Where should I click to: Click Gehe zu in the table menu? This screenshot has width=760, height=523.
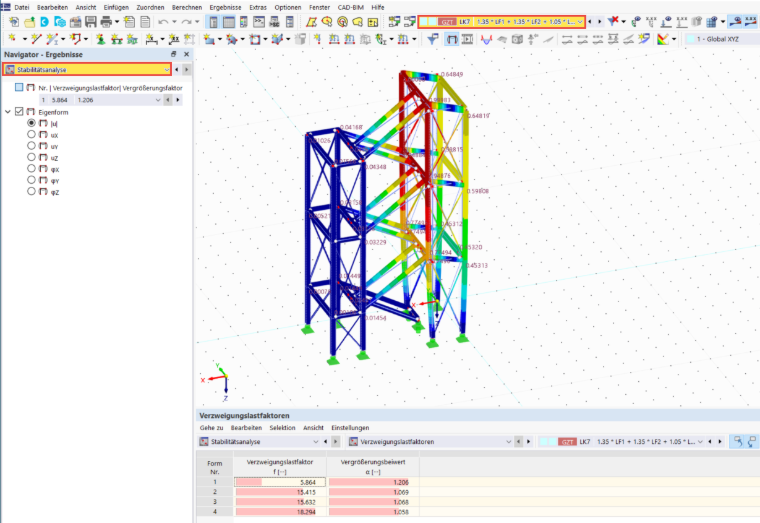click(211, 428)
